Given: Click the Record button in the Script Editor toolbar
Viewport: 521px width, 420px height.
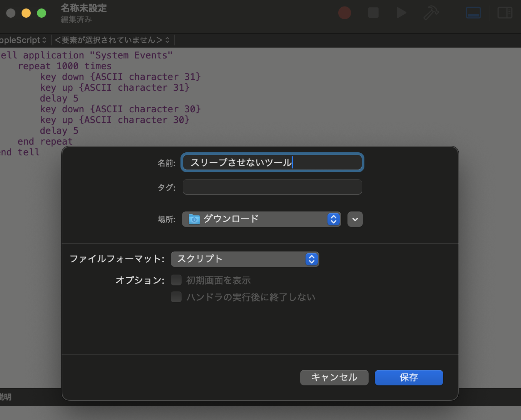Looking at the screenshot, I should tap(344, 13).
